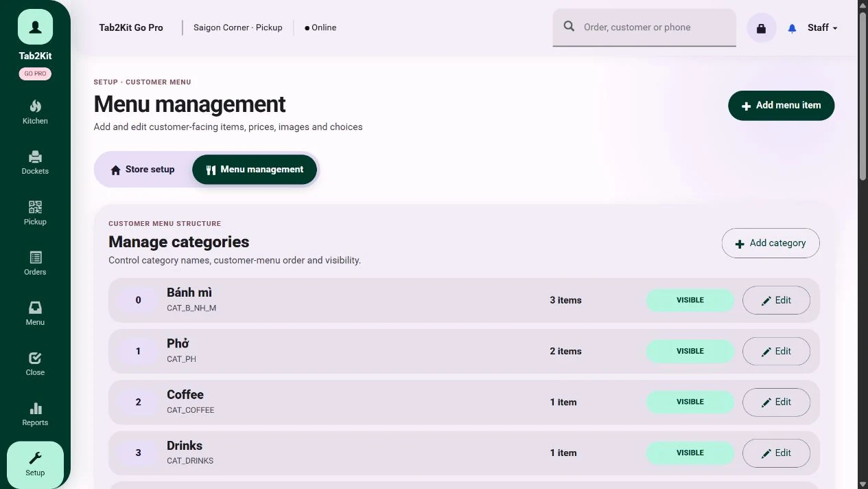Click the '2 items' count for Phở
This screenshot has height=489, width=868.
coord(565,351)
